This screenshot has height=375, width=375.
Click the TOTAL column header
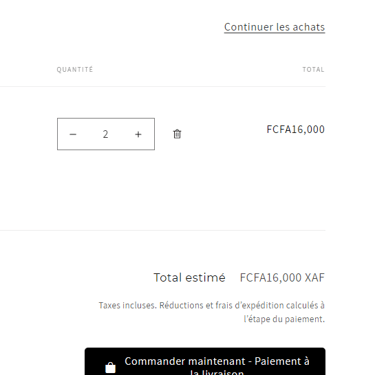[x=313, y=69]
